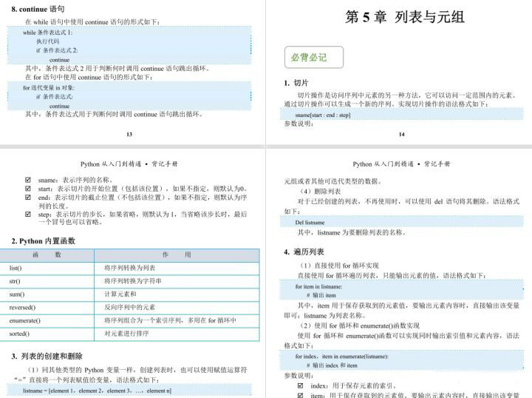Click the subheading '(4) 删除列表'
The height and width of the screenshot is (398, 532).
point(320,191)
